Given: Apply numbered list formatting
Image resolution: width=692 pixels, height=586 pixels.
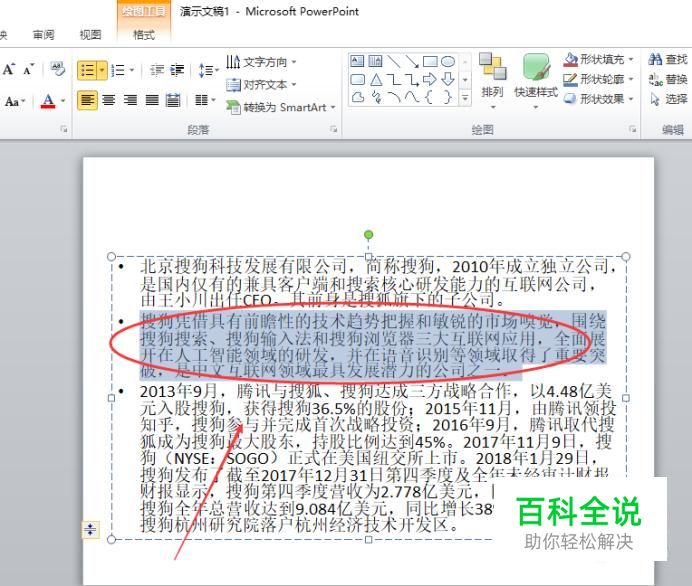Looking at the screenshot, I should (118, 70).
